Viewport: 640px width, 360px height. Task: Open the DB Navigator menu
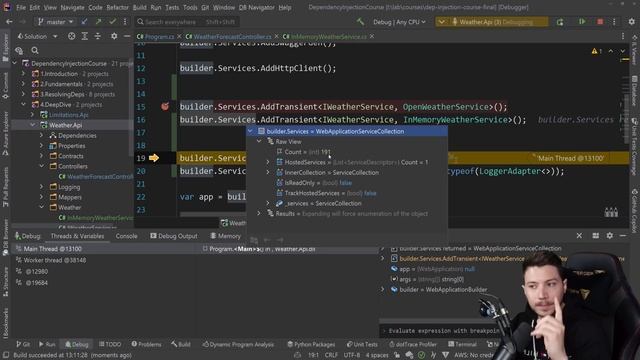pyautogui.click(x=256, y=7)
